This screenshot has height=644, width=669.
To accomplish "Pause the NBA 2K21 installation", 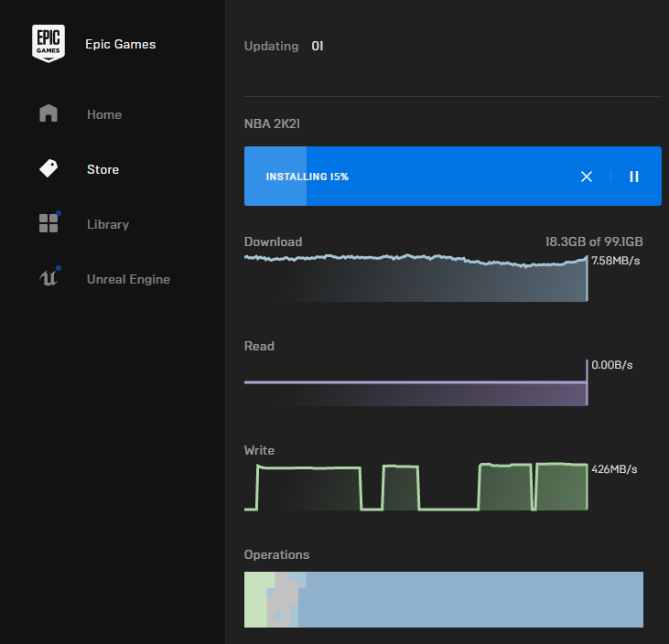I will click(634, 177).
